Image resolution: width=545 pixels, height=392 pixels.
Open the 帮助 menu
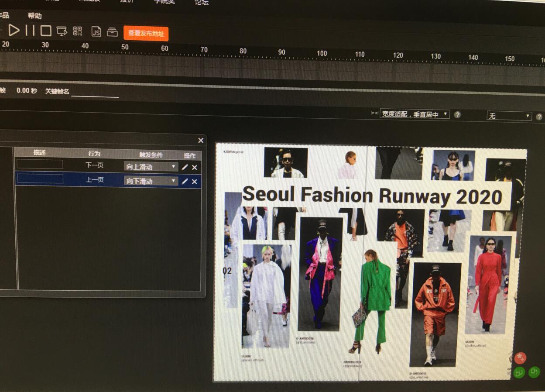click(34, 16)
